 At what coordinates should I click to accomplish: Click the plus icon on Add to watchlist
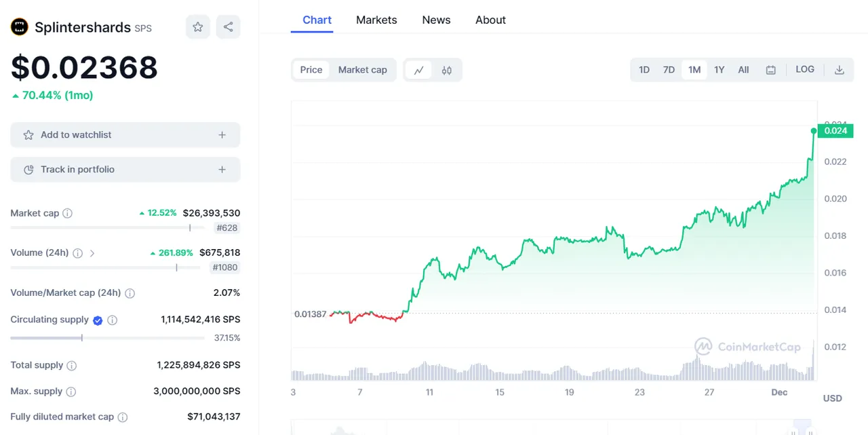(222, 135)
